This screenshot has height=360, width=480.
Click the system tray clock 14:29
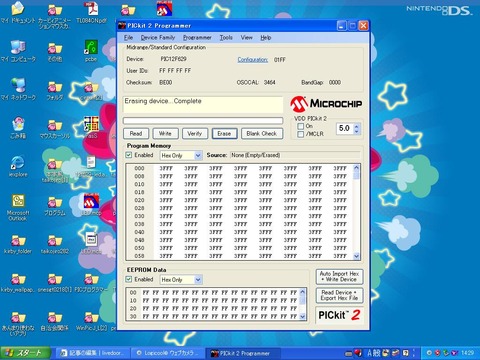click(467, 353)
